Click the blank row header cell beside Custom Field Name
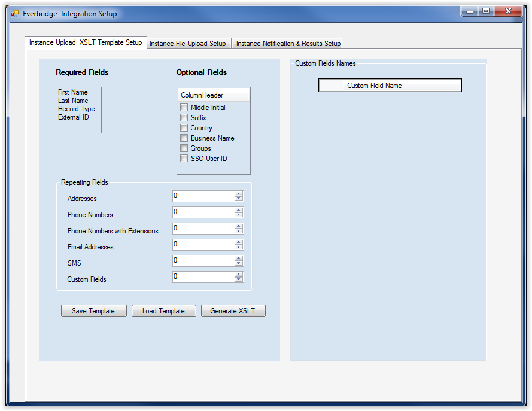The height and width of the screenshot is (411, 532). pyautogui.click(x=331, y=86)
